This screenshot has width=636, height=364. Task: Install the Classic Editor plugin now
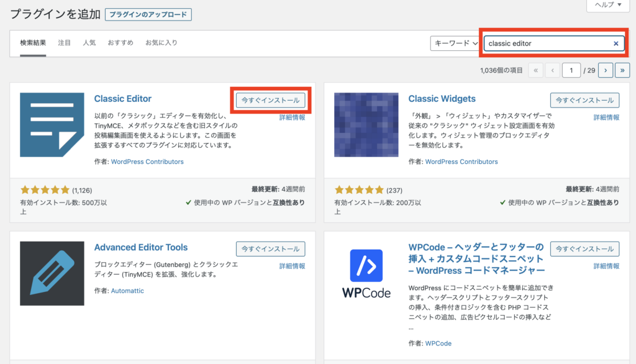[x=271, y=100]
